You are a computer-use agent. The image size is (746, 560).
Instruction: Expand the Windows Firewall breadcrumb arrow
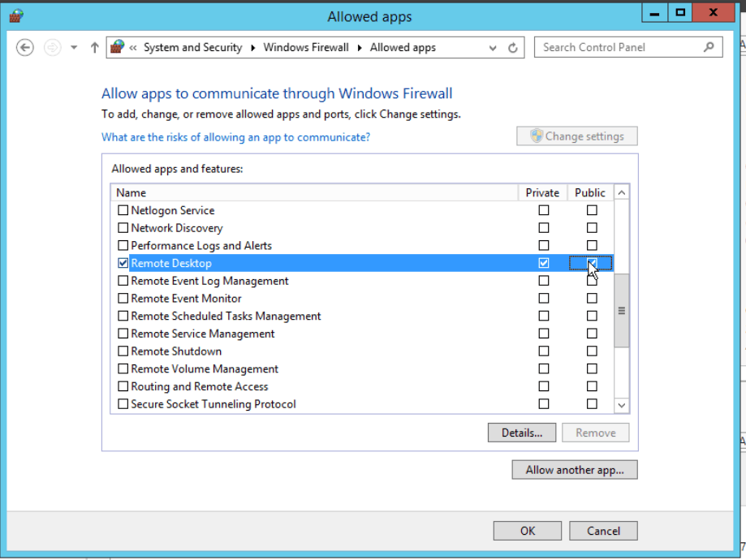coord(360,48)
